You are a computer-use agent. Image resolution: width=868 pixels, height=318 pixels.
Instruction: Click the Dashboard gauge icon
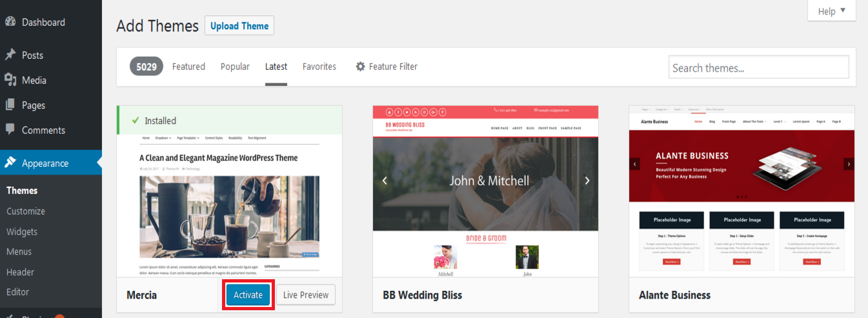pyautogui.click(x=10, y=21)
